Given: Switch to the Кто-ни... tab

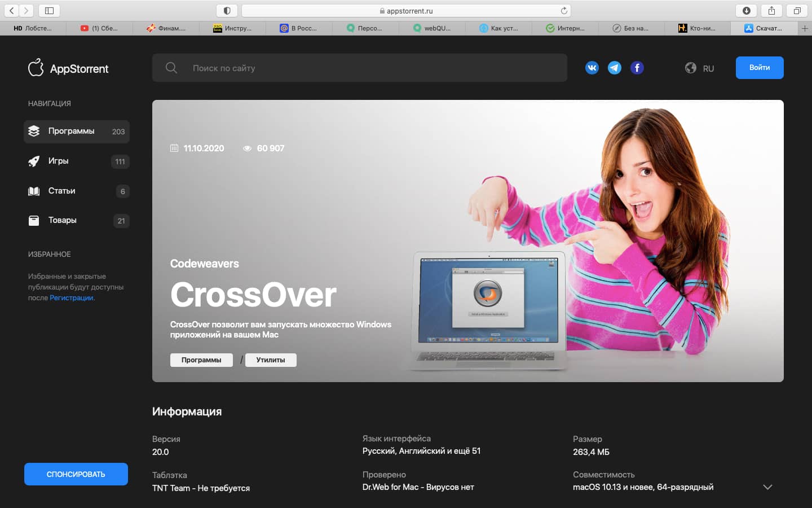Looking at the screenshot, I should [698, 28].
